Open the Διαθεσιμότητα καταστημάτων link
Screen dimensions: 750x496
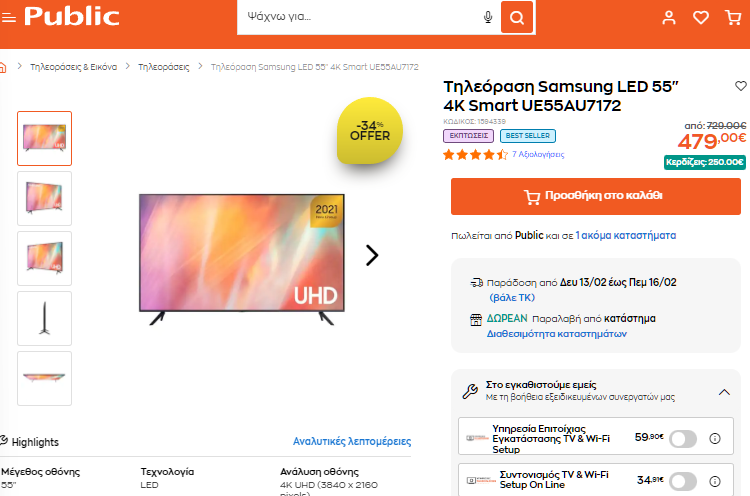(556, 334)
